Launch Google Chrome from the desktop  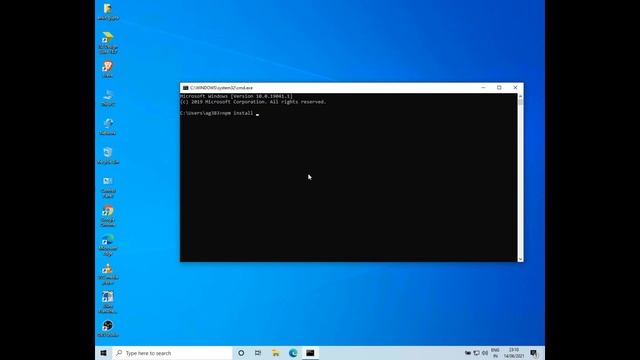pos(108,216)
